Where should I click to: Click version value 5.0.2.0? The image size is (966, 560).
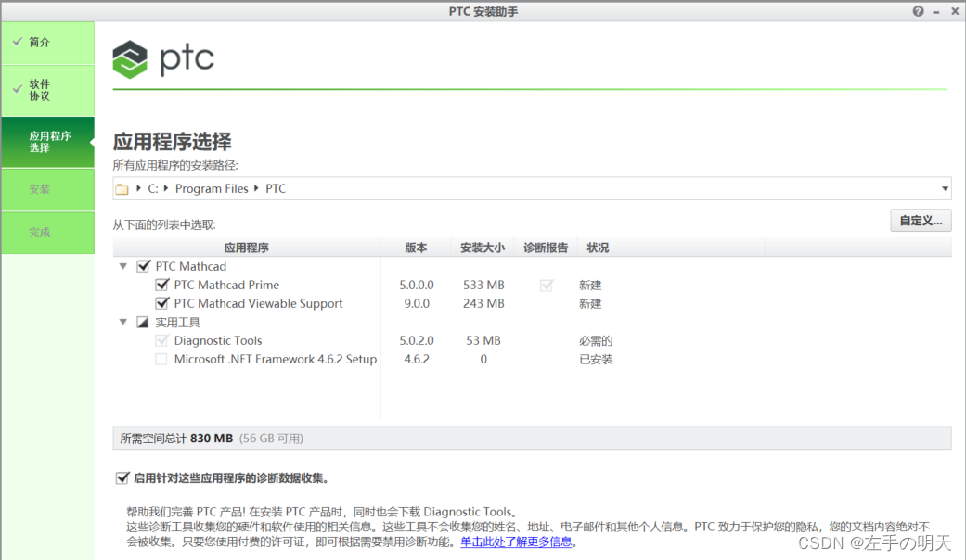(417, 340)
